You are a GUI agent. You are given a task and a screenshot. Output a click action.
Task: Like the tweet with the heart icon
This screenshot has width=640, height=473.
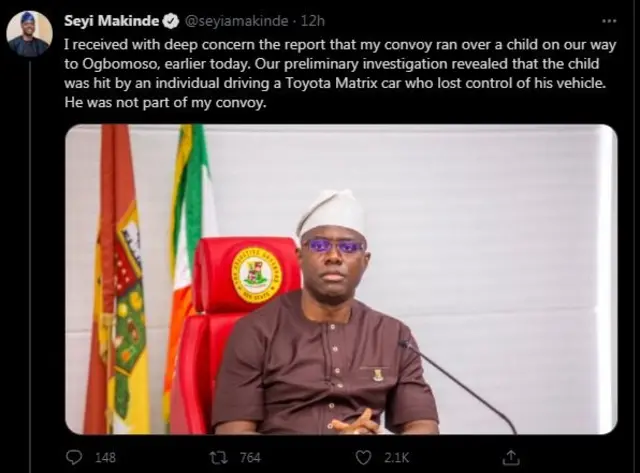coord(363,457)
